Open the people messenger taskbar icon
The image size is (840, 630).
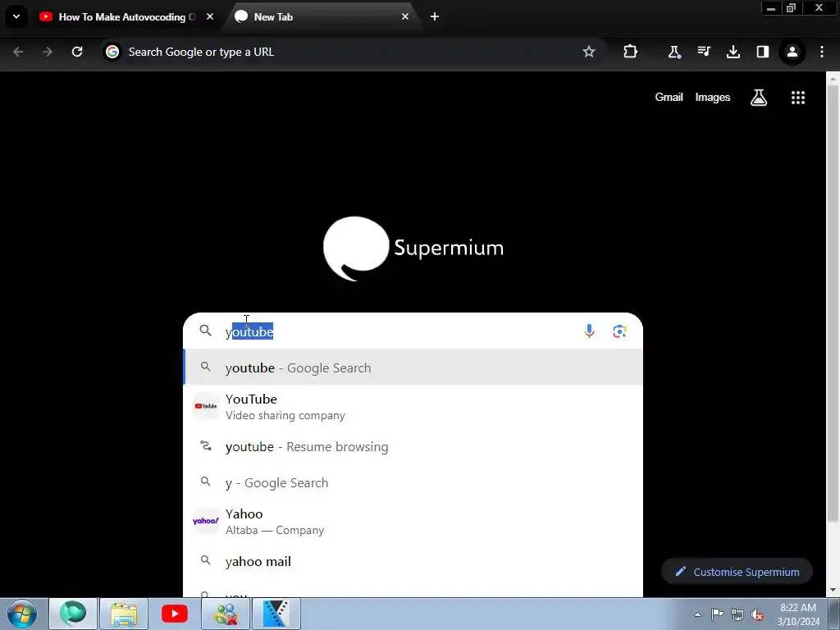(226, 614)
